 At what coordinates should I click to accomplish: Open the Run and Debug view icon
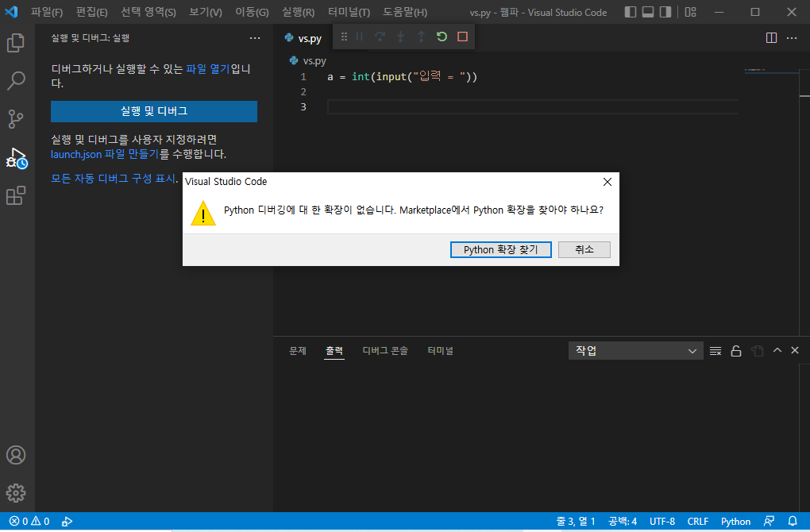pyautogui.click(x=16, y=157)
